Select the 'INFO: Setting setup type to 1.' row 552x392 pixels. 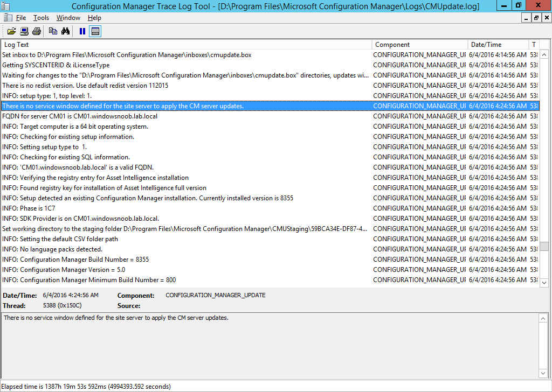271,146
